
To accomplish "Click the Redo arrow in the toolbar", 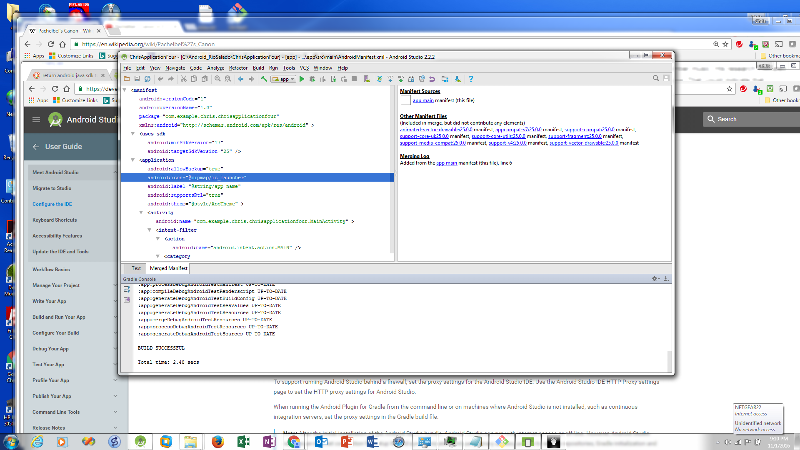I will 171,79.
